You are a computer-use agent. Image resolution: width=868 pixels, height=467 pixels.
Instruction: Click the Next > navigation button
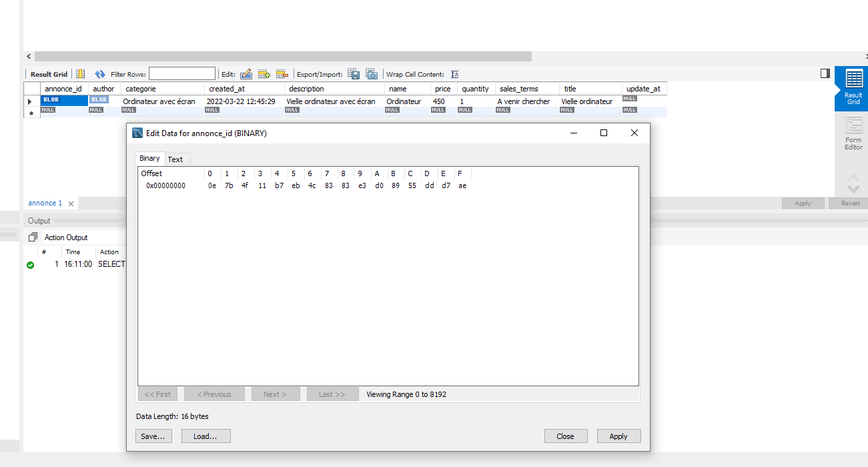click(x=275, y=394)
